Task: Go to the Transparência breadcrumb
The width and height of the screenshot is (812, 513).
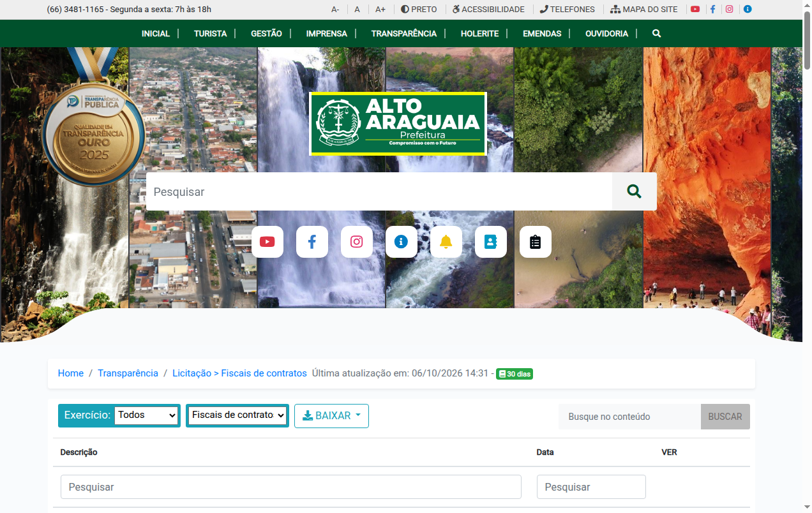Action: coord(128,373)
